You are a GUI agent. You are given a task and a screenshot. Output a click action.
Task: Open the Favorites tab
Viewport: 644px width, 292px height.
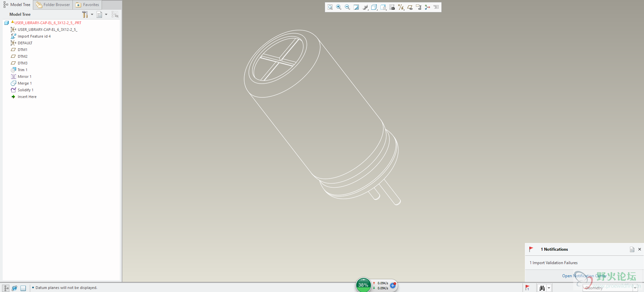pyautogui.click(x=88, y=5)
